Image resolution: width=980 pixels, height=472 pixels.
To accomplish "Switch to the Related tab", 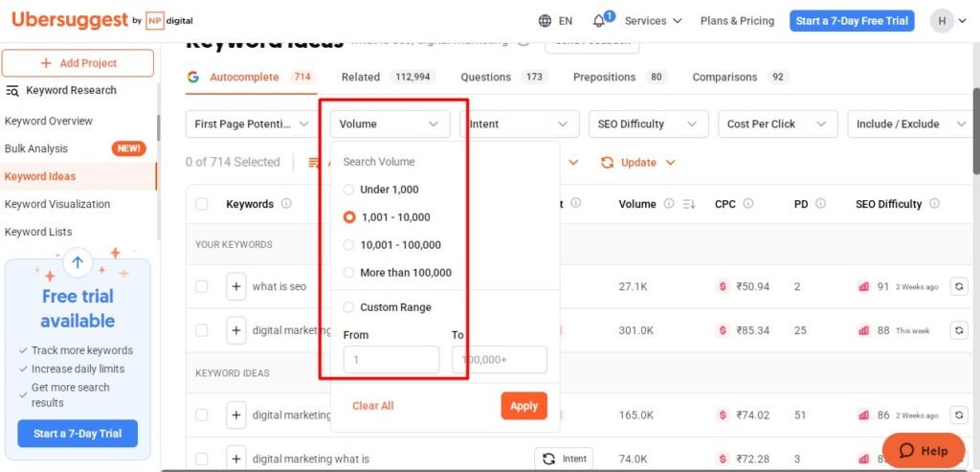I will (389, 77).
